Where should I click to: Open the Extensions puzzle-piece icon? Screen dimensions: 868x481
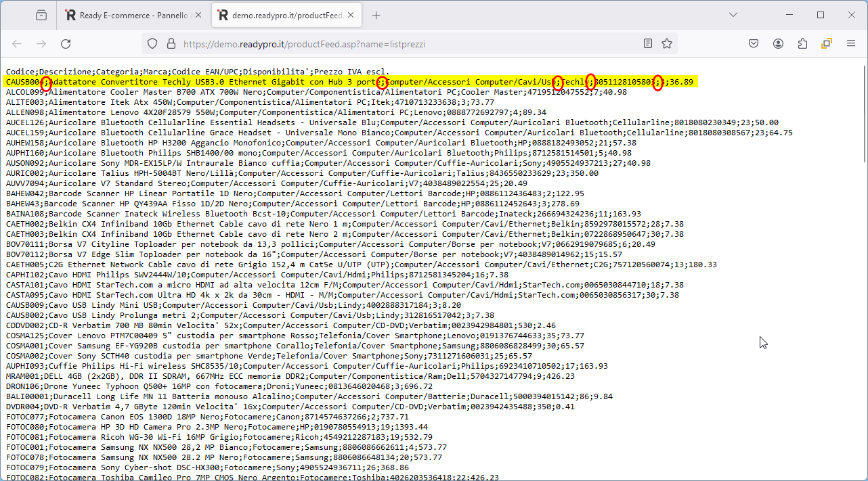(x=802, y=44)
